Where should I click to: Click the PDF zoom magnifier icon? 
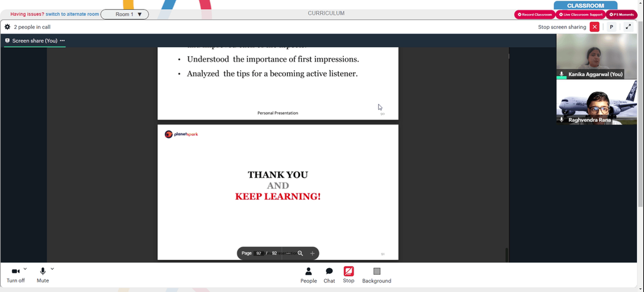coord(300,253)
